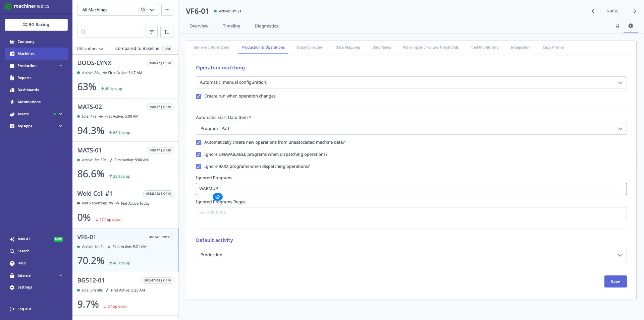The width and height of the screenshot is (644, 320).
Task: Toggle Ignore UNAVAILABLE programs checkbox
Action: (x=199, y=154)
